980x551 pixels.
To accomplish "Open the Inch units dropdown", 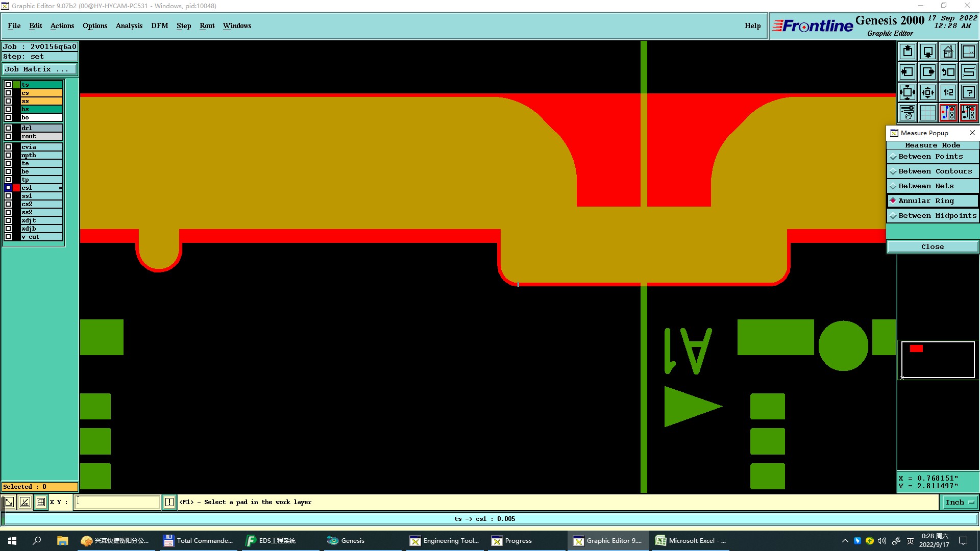I will pos(959,503).
